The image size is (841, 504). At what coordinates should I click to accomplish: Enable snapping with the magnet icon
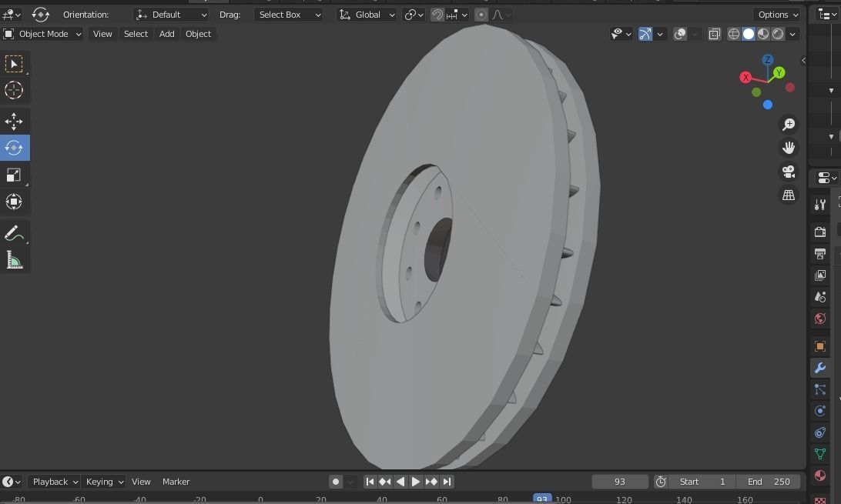437,15
